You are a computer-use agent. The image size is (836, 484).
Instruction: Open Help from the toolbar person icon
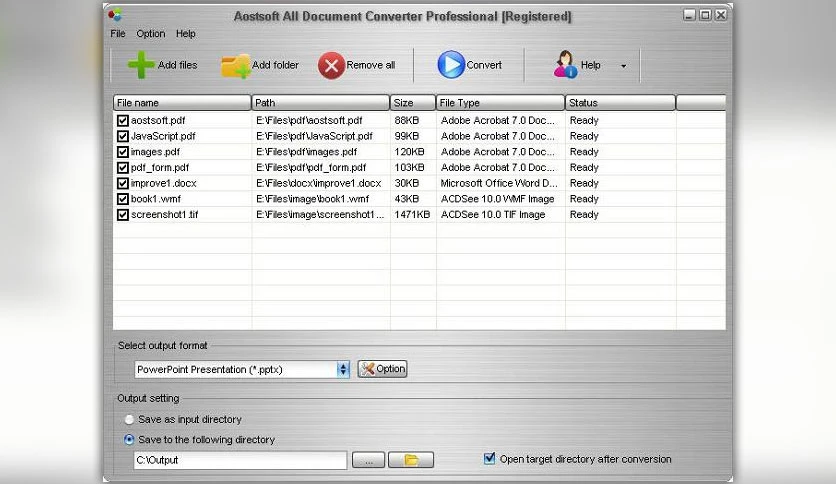(x=565, y=64)
